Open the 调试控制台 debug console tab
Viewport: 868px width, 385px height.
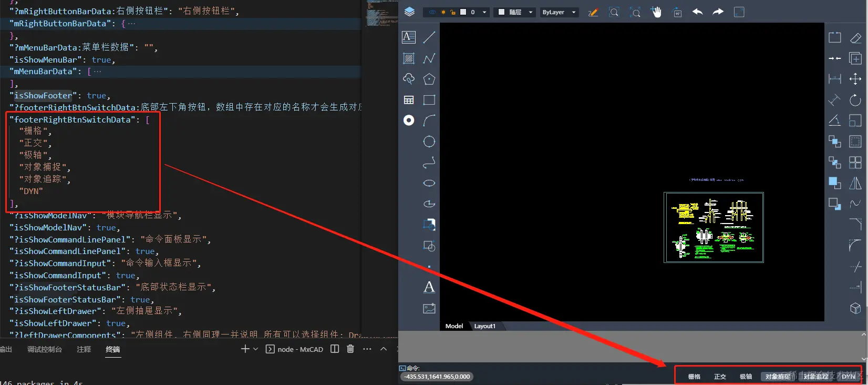tap(45, 349)
